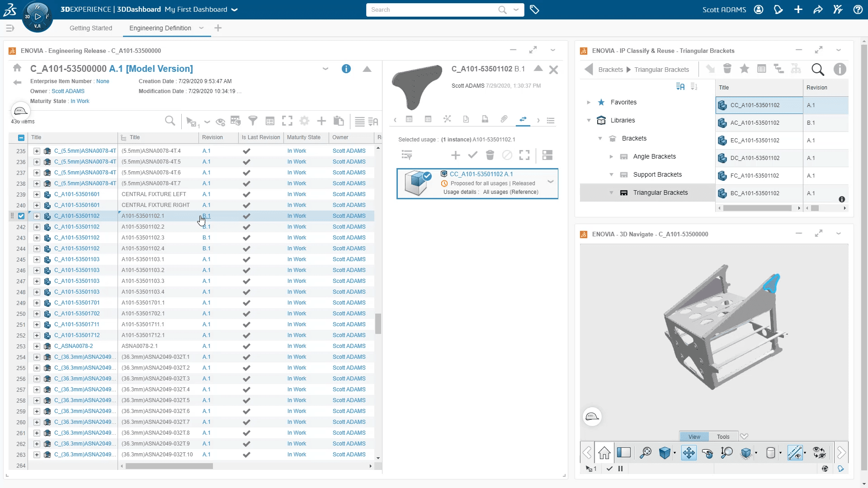The image size is (868, 488).
Task: Add a new dashboard tab
Action: click(218, 28)
